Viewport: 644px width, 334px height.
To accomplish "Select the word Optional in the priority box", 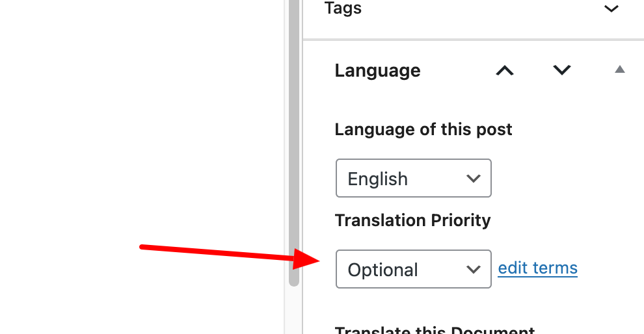I will click(x=382, y=270).
